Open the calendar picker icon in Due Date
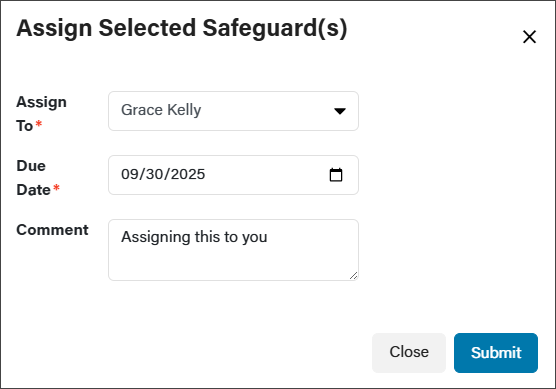Viewport: 556px width, 389px height. pyautogui.click(x=336, y=175)
